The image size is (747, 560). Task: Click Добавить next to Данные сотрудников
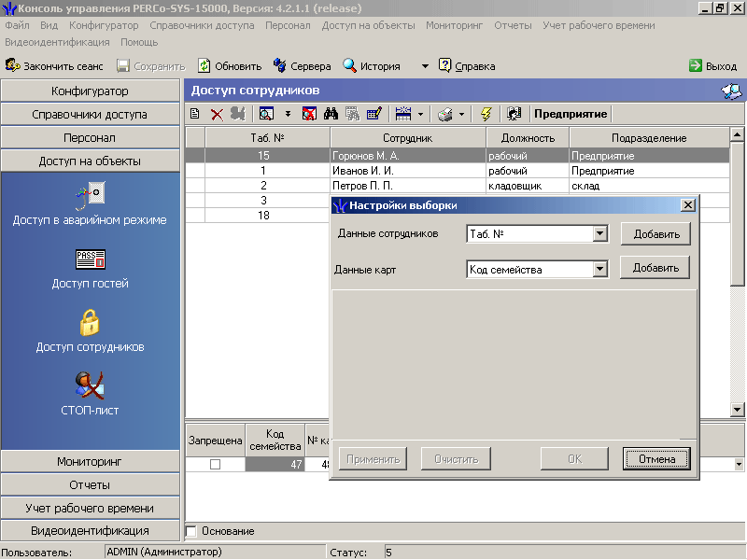656,234
